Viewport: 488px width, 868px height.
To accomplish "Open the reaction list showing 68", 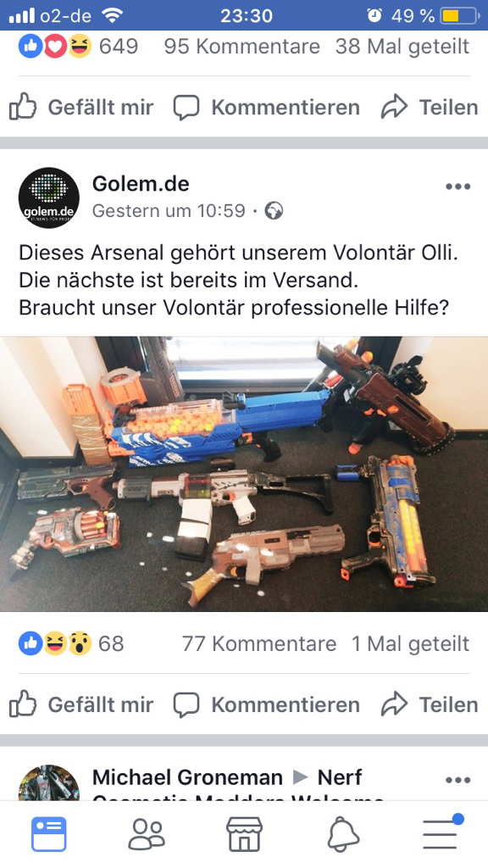I will (x=71, y=644).
